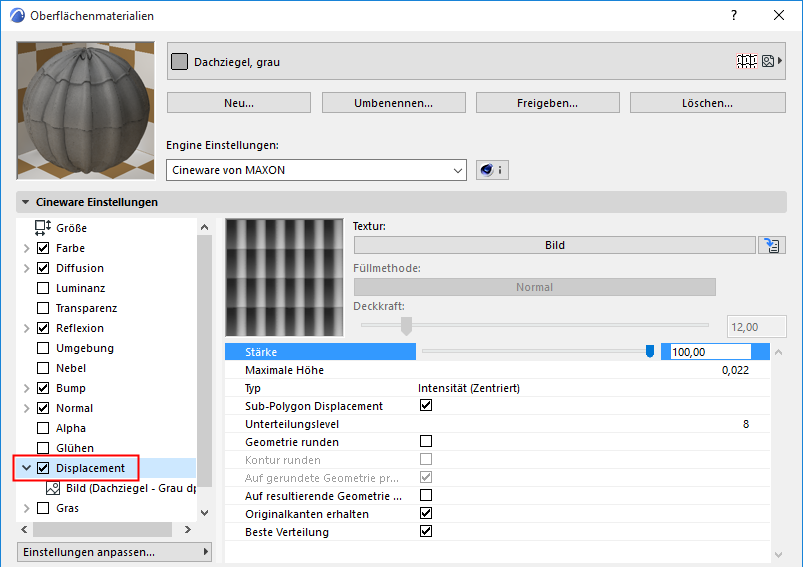Click the Stärke slider handle
Image resolution: width=803 pixels, height=567 pixels.
click(x=650, y=351)
